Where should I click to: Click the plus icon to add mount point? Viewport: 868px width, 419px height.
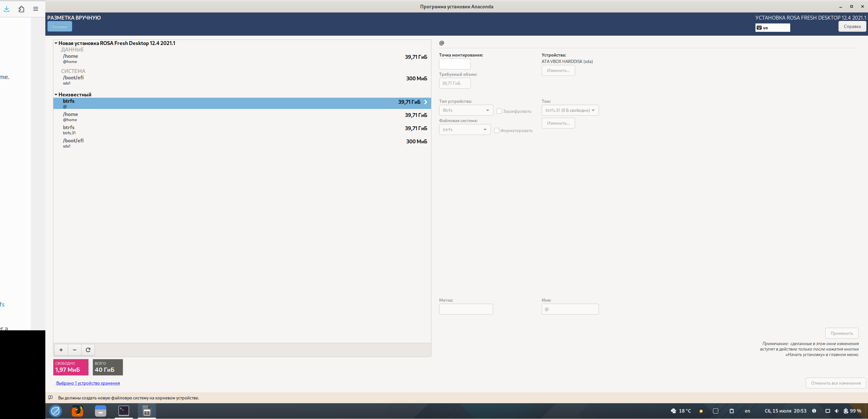point(61,350)
